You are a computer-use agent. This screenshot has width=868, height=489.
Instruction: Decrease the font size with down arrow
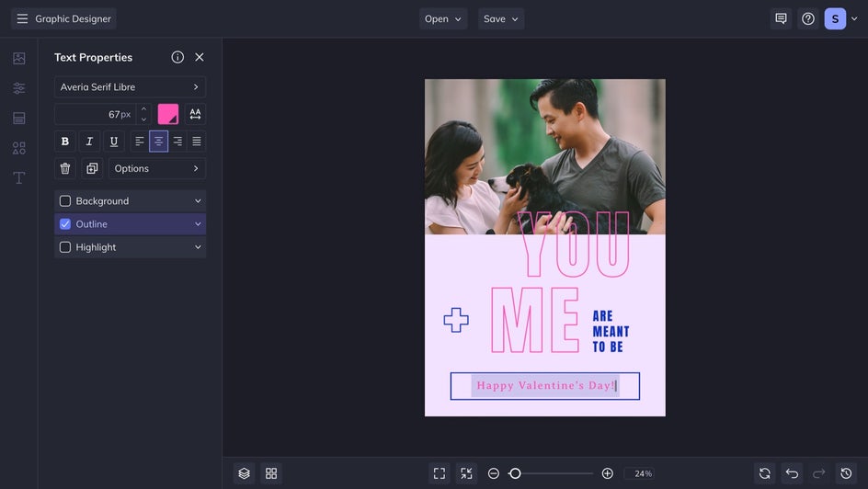point(144,119)
